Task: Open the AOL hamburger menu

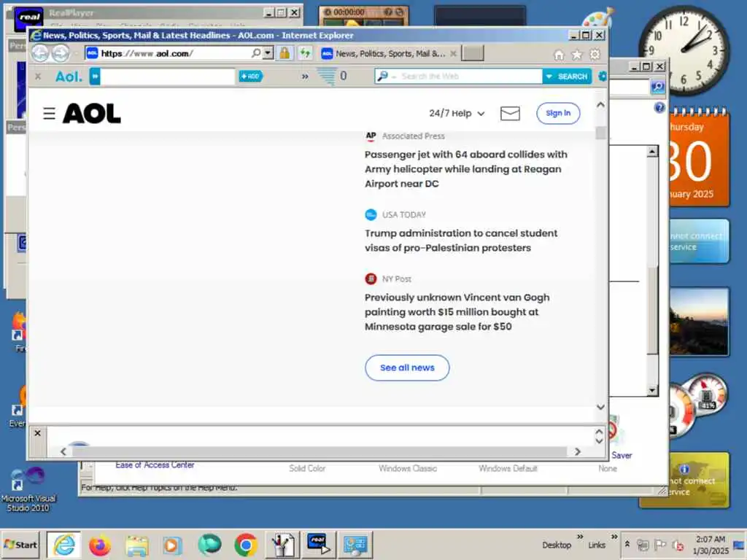Action: (49, 113)
